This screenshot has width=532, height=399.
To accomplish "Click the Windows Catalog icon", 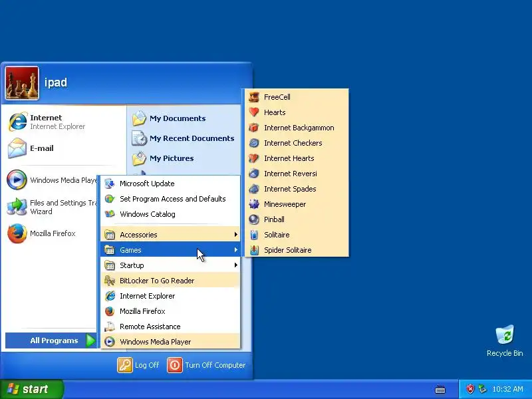I will coord(110,214).
